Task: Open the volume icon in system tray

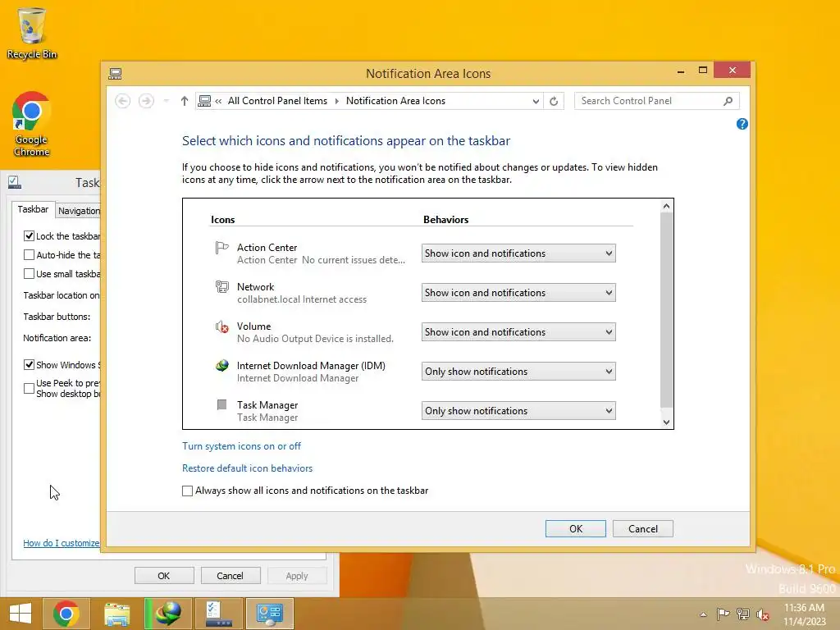Action: coord(763,614)
